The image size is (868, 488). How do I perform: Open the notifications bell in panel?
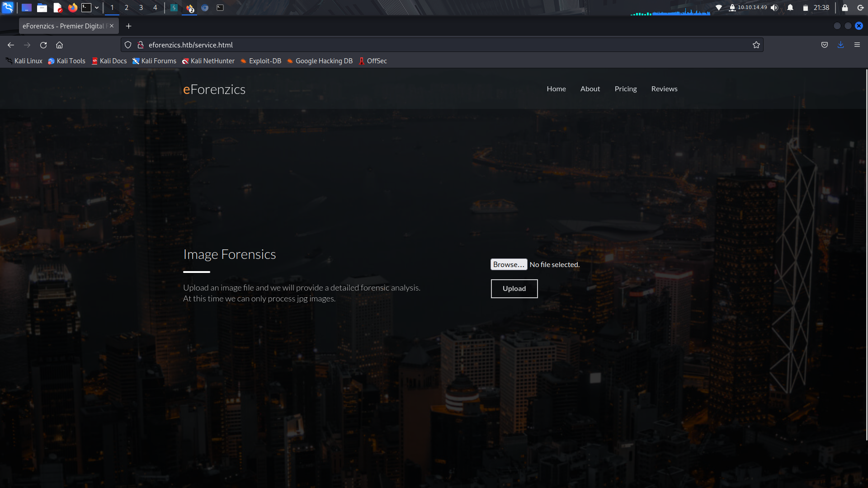coord(790,8)
